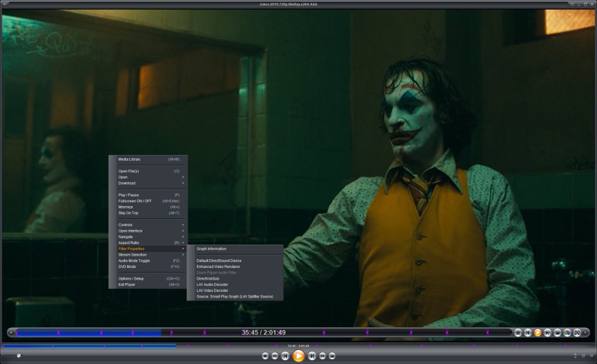Click the next button in the overlay control bar
Image resolution: width=597 pixels, height=364 pixels.
click(x=547, y=333)
